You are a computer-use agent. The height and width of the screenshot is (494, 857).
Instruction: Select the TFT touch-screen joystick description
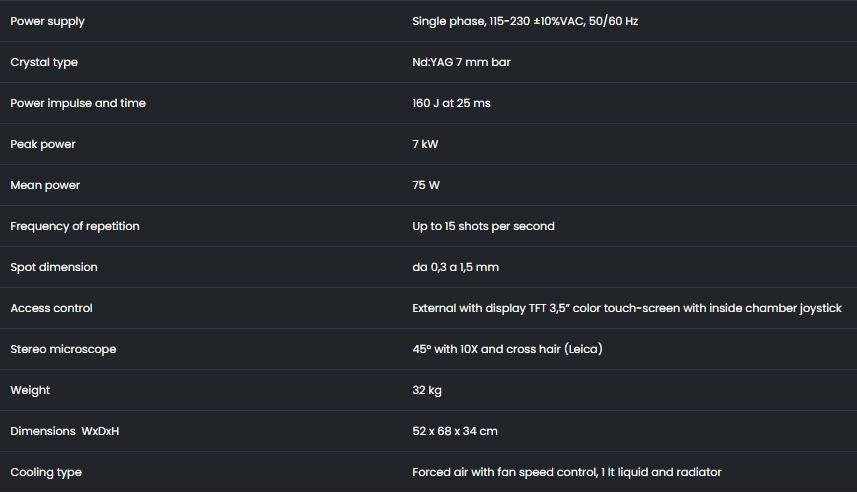point(627,308)
